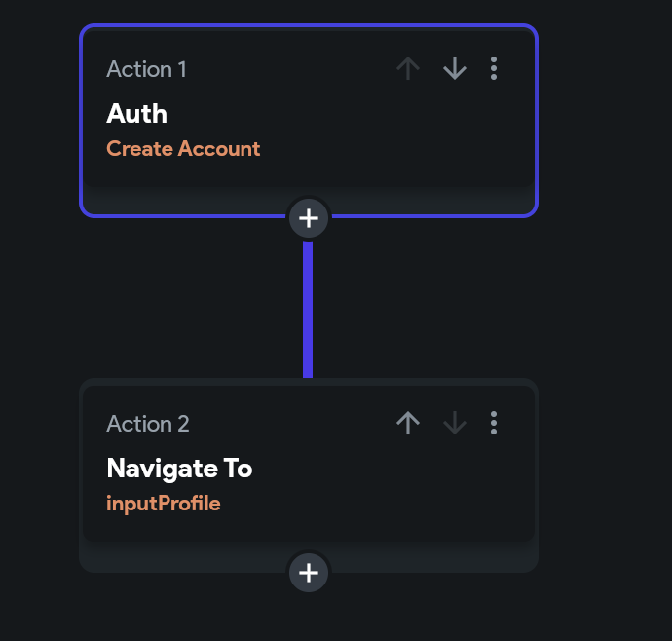Click the blue selection border of Action 1
672x641 pixels.
click(x=81, y=117)
